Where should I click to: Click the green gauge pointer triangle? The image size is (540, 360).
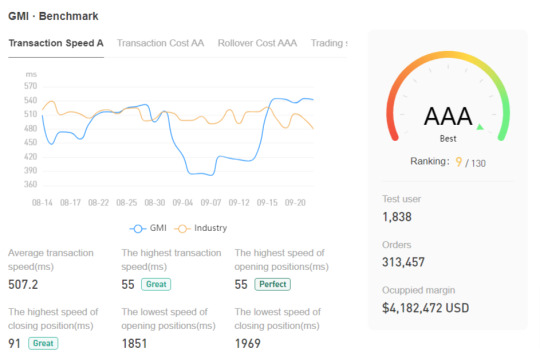pyautogui.click(x=480, y=127)
